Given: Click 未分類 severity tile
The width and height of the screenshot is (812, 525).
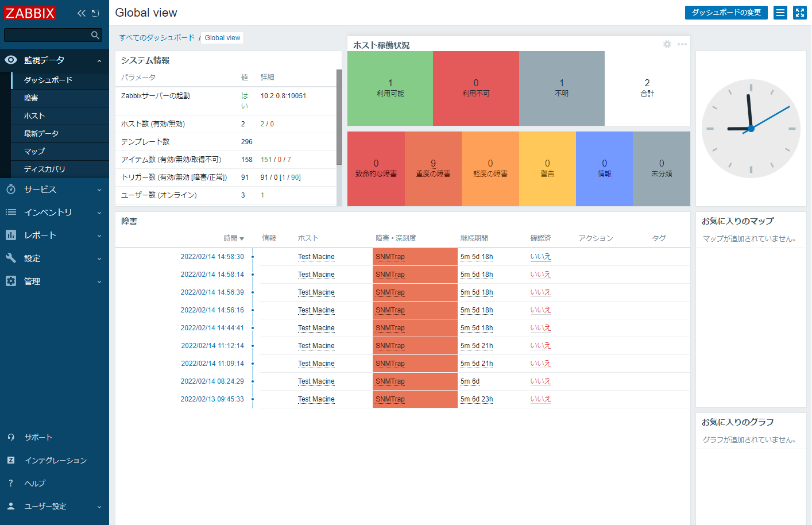Looking at the screenshot, I should pos(662,168).
